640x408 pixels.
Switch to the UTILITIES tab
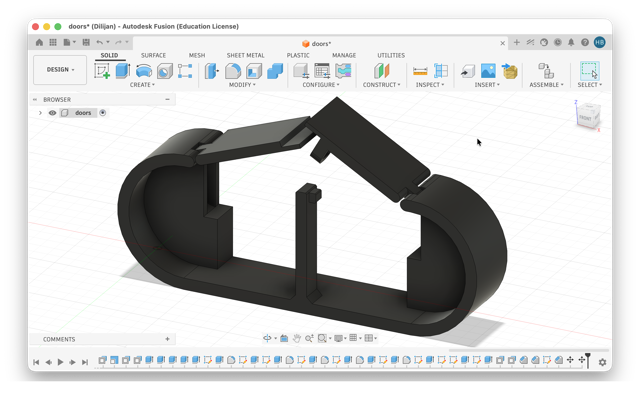click(x=391, y=55)
